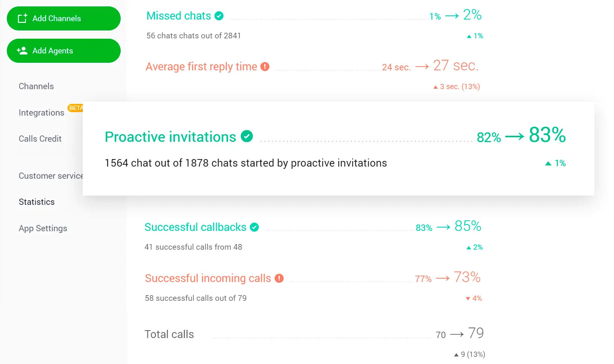The width and height of the screenshot is (614, 364).
Task: Click the Proactive invitations heading
Action: point(170,137)
